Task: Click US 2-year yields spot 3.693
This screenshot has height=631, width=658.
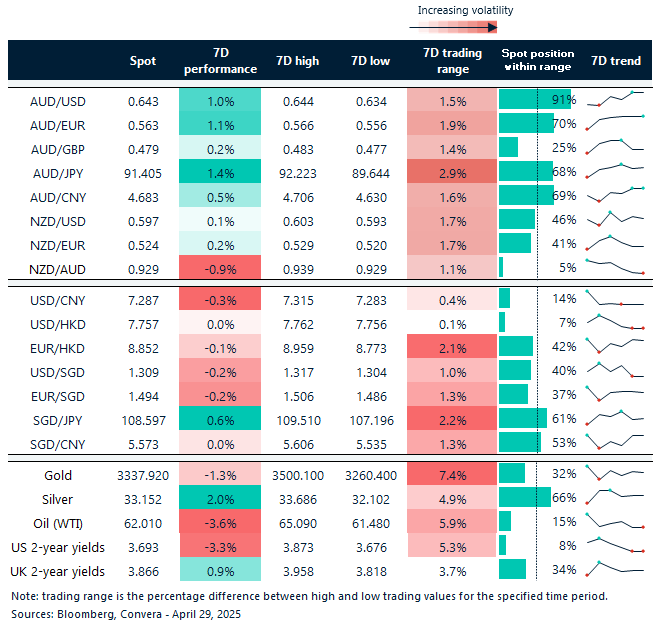Action: tap(143, 547)
